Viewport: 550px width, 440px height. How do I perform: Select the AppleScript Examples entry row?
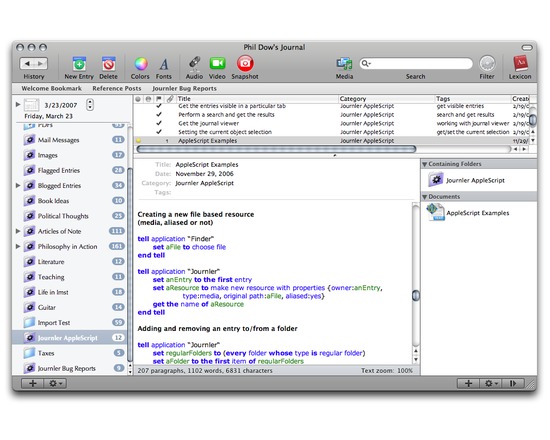332,141
